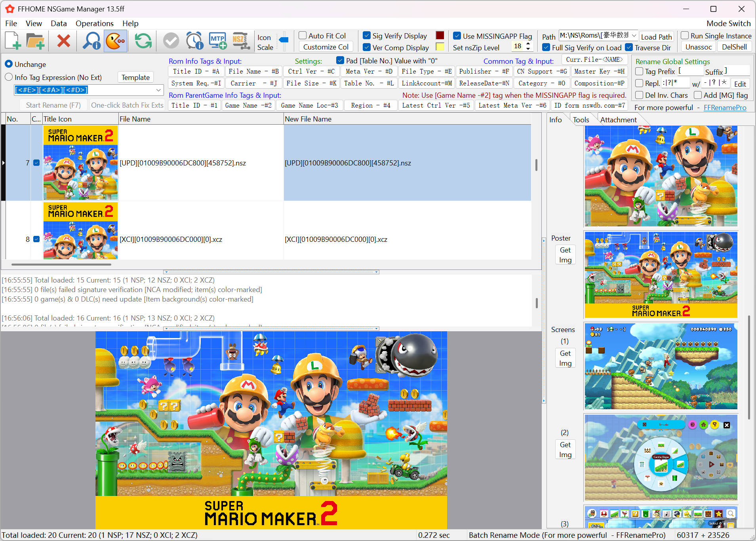The width and height of the screenshot is (756, 541).
Task: Click the Template button
Action: point(135,77)
